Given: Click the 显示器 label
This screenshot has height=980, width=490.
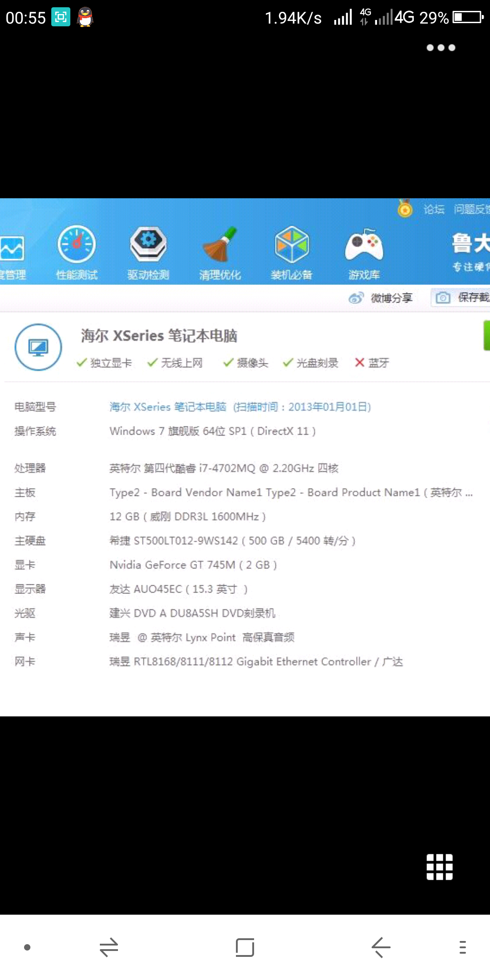Looking at the screenshot, I should pos(30,589).
